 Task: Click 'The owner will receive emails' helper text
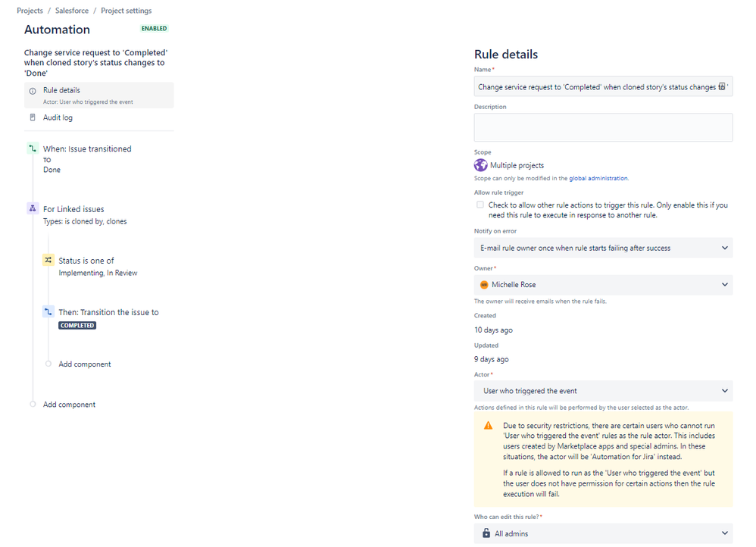point(540,302)
